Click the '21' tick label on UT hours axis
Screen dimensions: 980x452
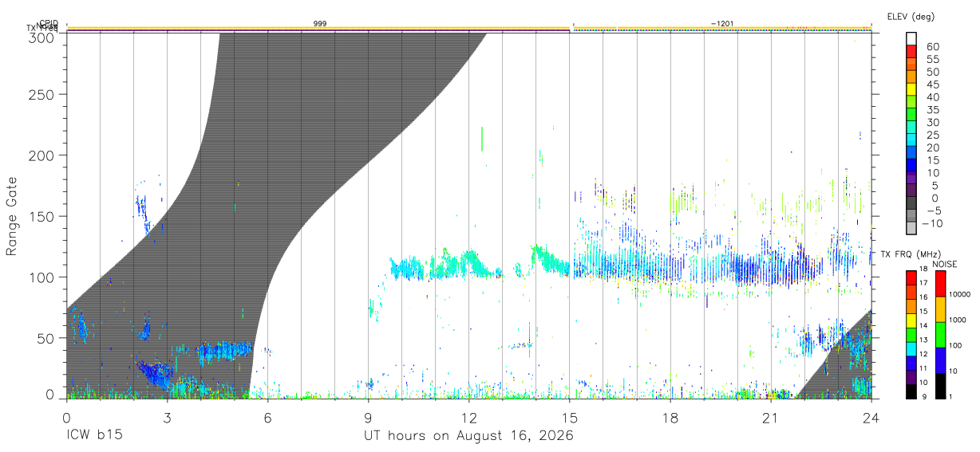[771, 418]
